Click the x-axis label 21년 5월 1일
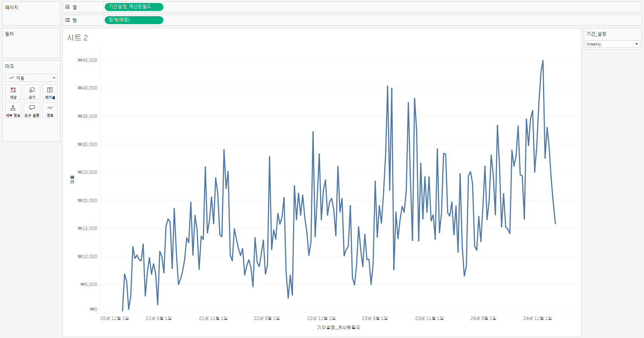 159,318
